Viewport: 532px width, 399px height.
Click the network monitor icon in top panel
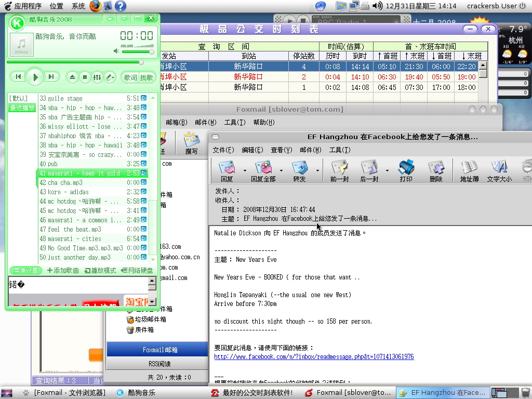[354, 6]
